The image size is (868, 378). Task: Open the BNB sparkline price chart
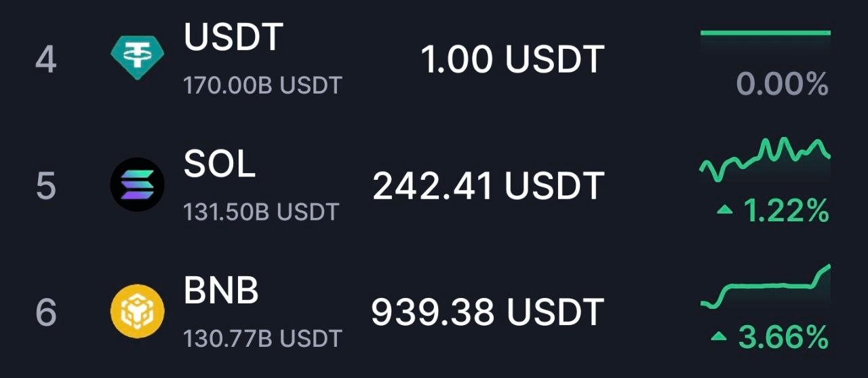pyautogui.click(x=765, y=287)
